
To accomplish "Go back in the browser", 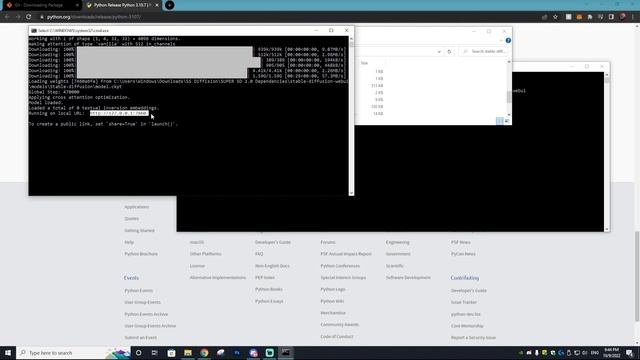I will tap(7, 17).
